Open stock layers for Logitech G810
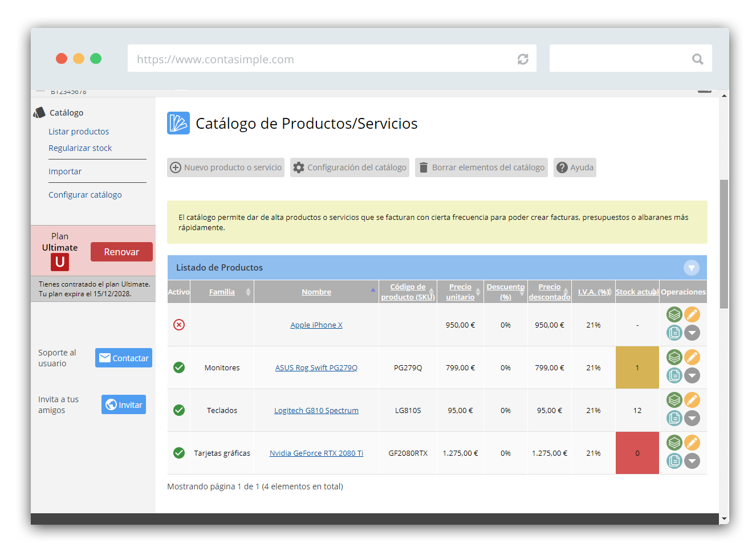 pyautogui.click(x=674, y=400)
